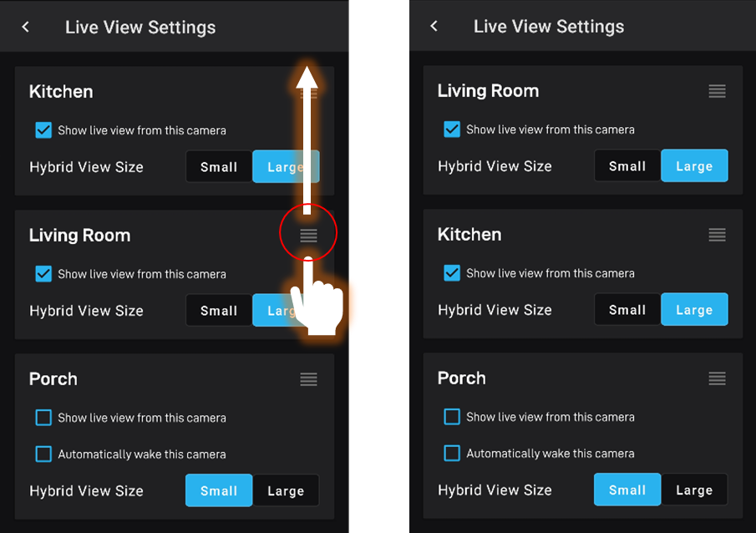Uncheck the left Kitchen live view checkbox
This screenshot has width=756, height=533.
[x=43, y=130]
